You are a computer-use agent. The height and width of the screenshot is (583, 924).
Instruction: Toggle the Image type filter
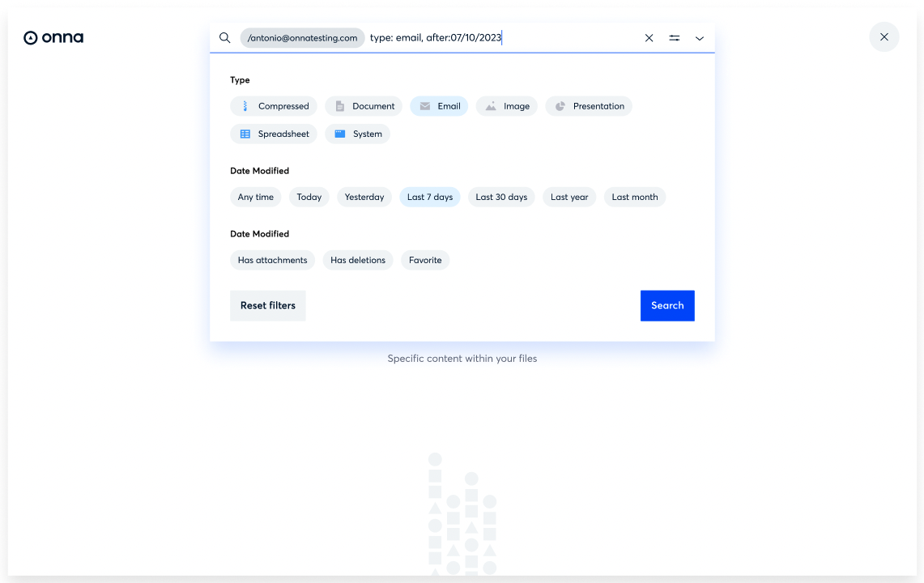507,106
